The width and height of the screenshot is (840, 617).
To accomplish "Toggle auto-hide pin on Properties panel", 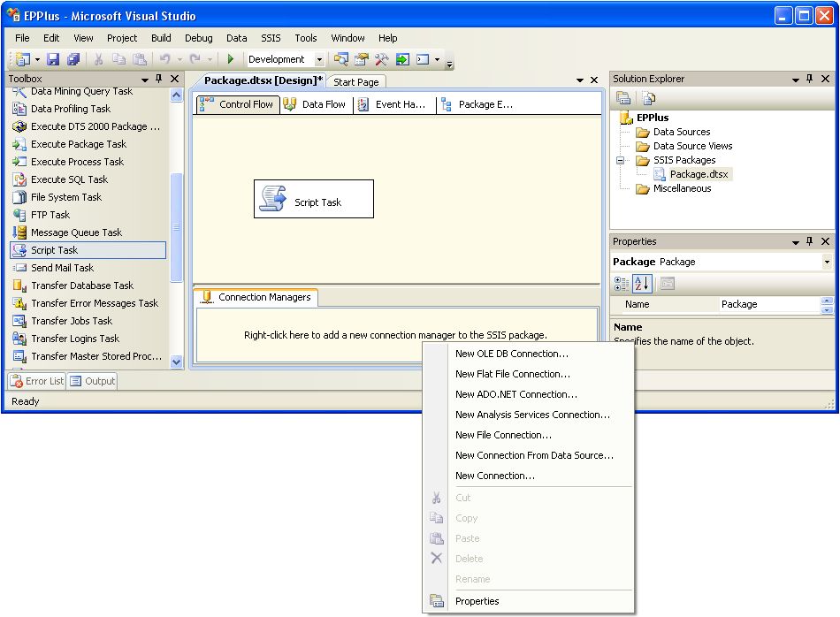I will (x=810, y=241).
